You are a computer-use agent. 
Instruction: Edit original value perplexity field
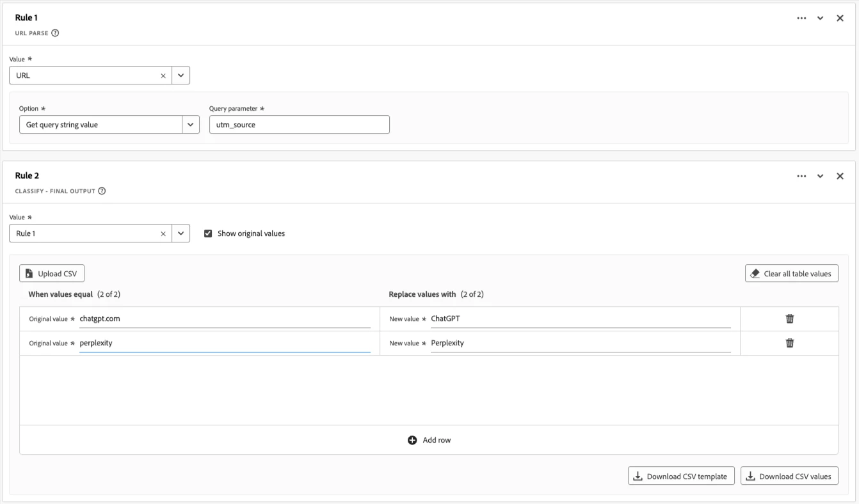pos(225,343)
